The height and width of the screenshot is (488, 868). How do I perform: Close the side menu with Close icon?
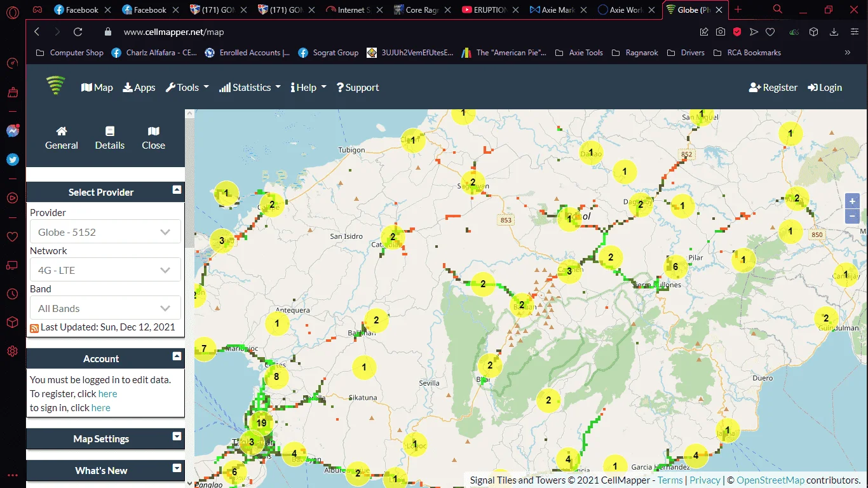[154, 138]
